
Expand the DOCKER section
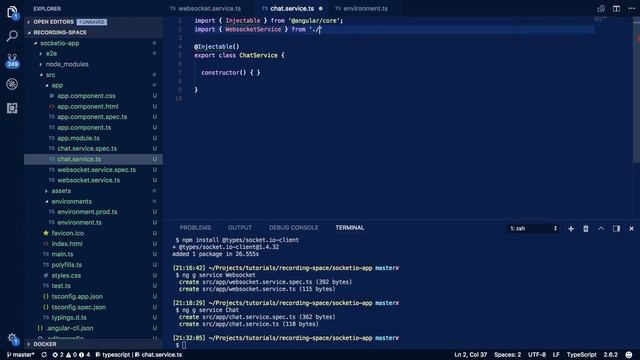point(93,344)
